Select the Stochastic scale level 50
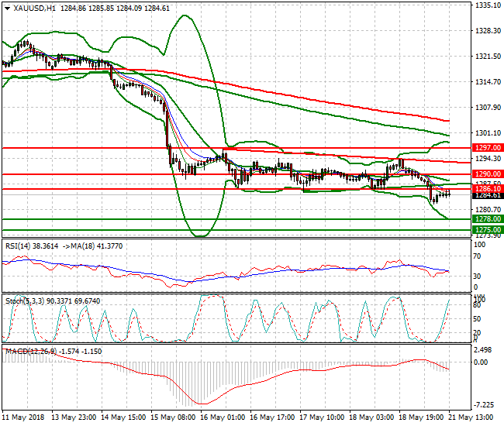Screen dimensions: 504x426 (477, 319)
